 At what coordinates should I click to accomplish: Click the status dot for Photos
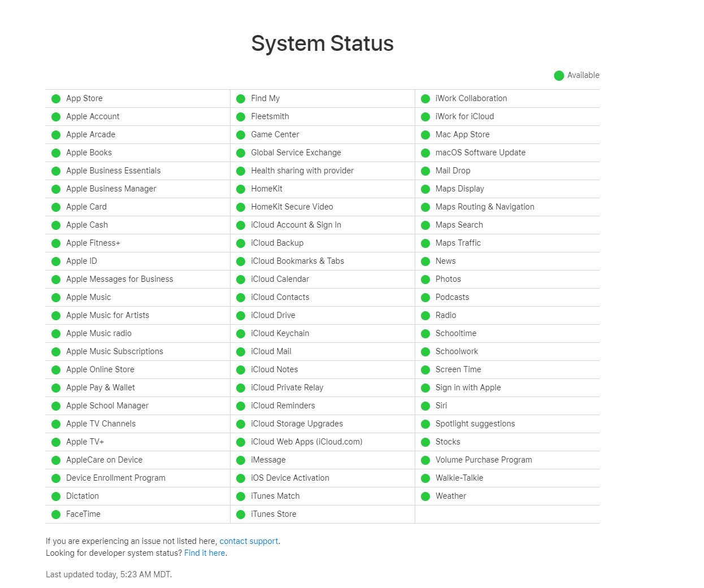[425, 280]
